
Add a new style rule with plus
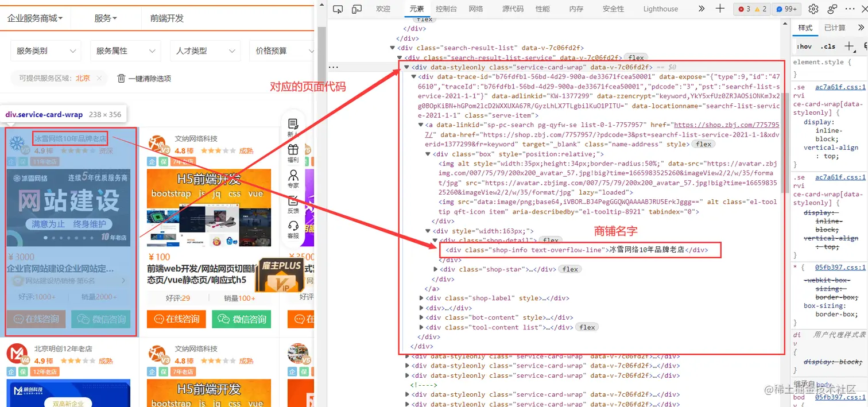[849, 46]
